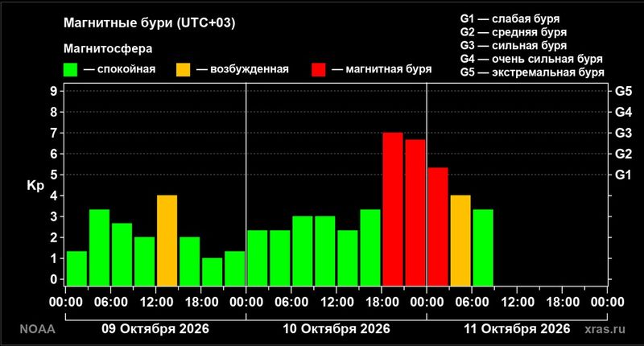This screenshot has width=644, height=346.
Task: Click the G3 storm level label on right axis
Action: [623, 133]
